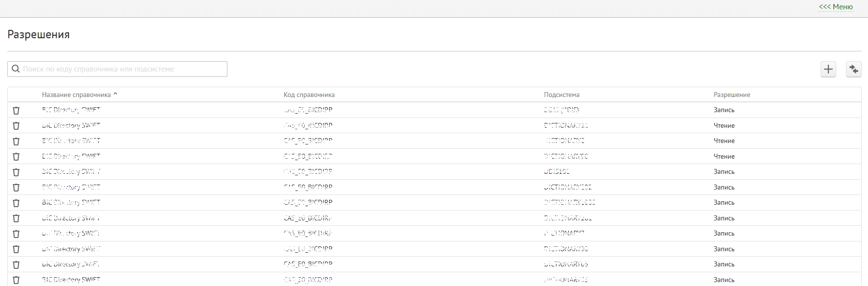Click the sort arrow beside Название справочника
This screenshot has width=868, height=286.
point(115,94)
